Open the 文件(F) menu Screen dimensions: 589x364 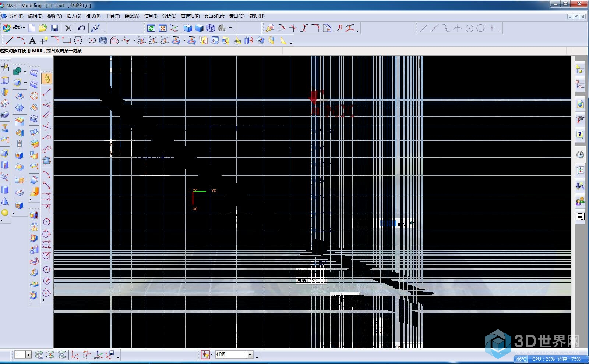(x=16, y=16)
